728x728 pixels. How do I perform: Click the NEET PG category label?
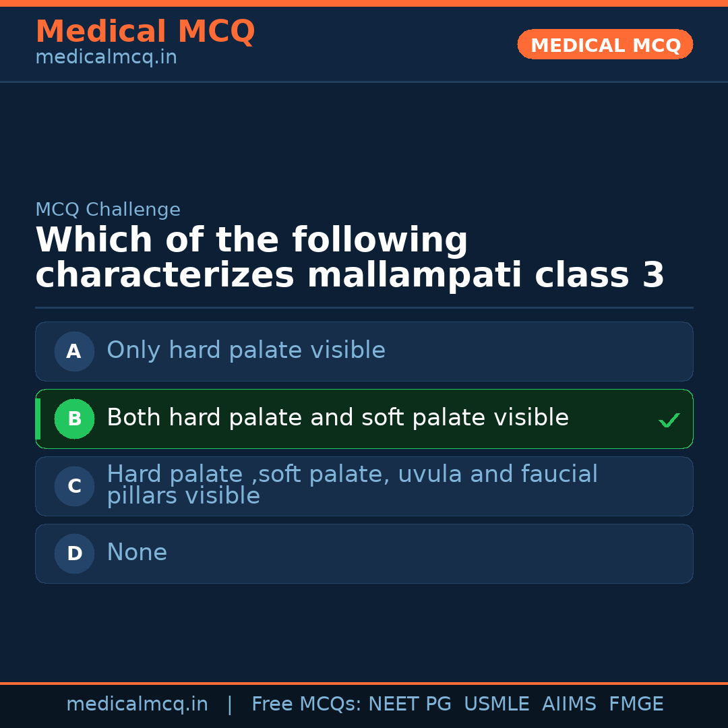pos(409,704)
